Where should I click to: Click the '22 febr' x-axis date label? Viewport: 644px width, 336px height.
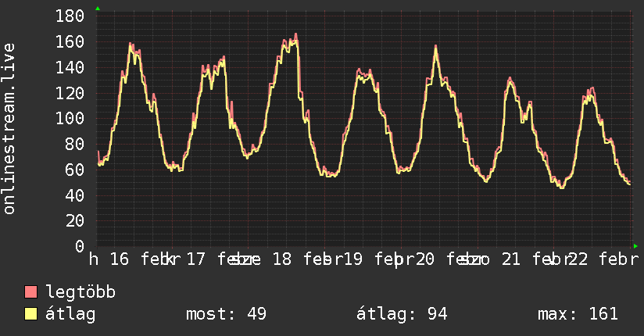603,259
